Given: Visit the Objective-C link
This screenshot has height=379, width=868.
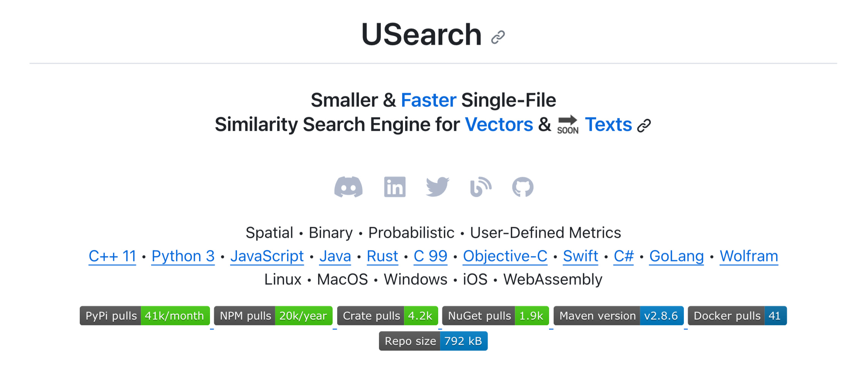Looking at the screenshot, I should (505, 256).
